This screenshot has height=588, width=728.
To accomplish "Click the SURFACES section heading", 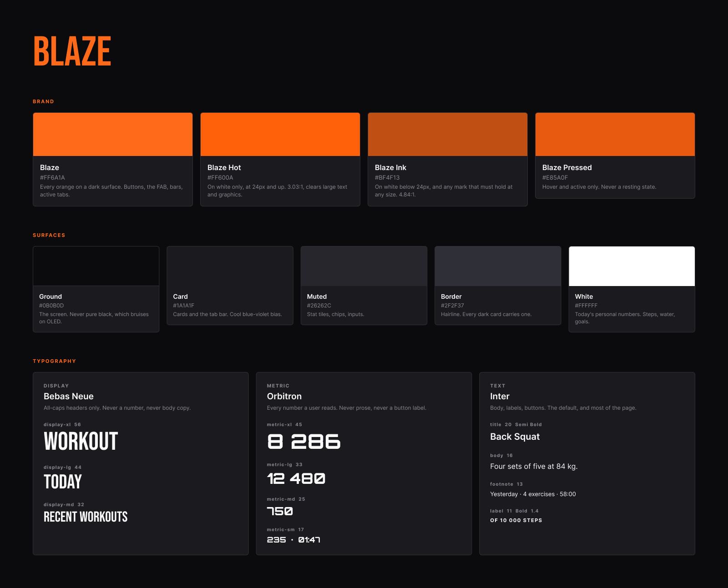I will coord(49,235).
